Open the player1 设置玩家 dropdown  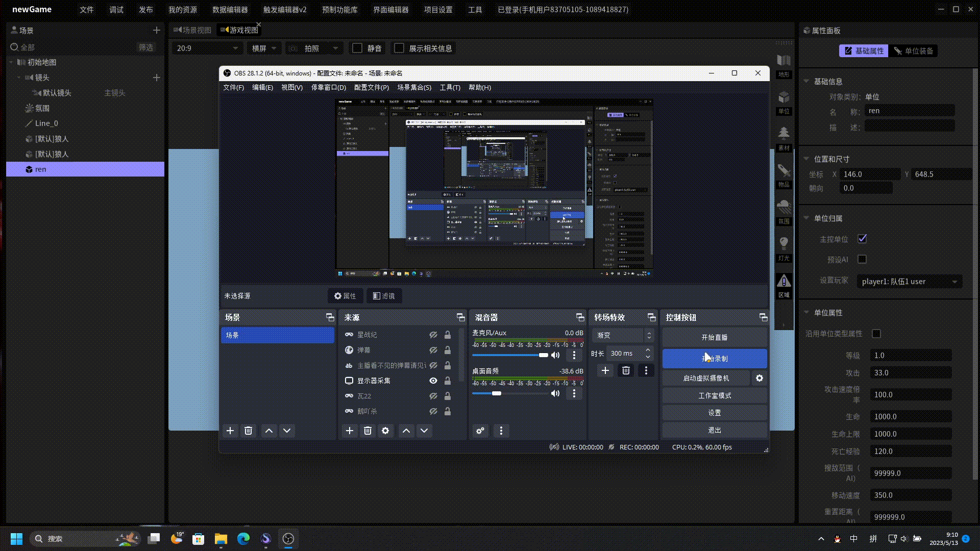(909, 282)
